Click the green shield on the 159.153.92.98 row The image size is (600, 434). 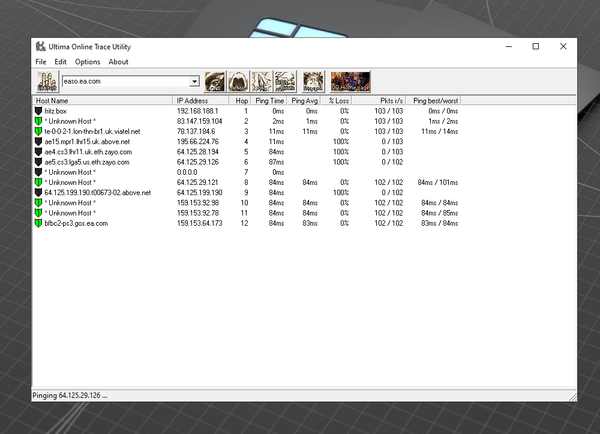pos(38,203)
